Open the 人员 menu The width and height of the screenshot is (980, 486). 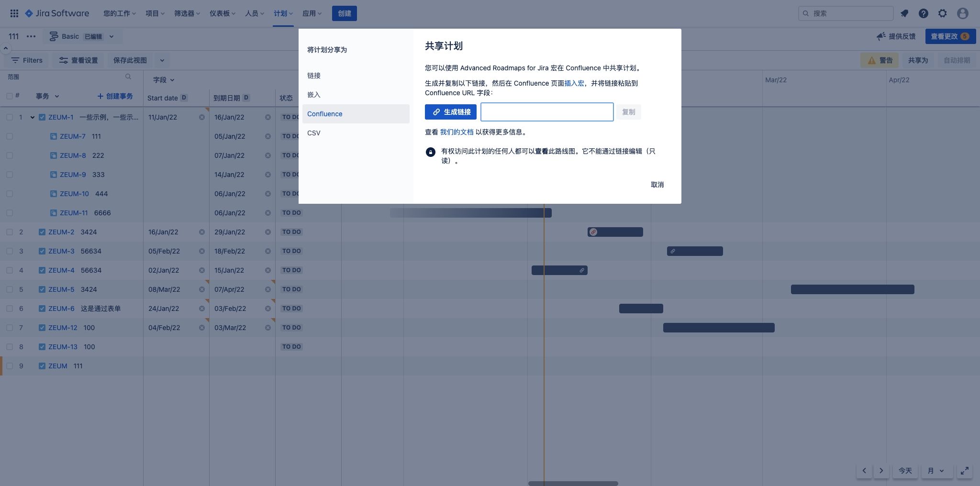255,13
